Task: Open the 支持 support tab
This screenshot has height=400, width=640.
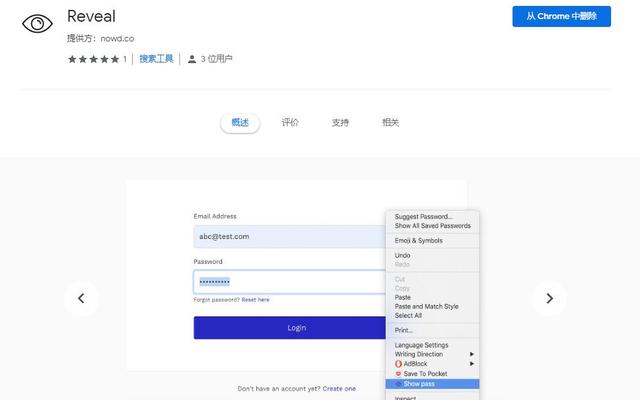Action: [340, 122]
